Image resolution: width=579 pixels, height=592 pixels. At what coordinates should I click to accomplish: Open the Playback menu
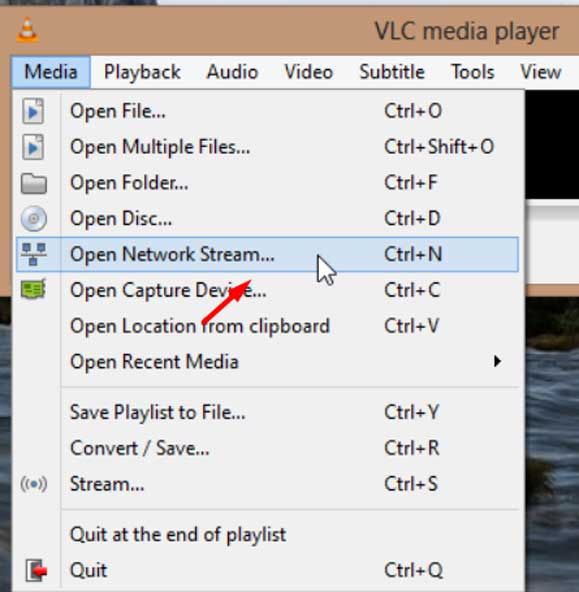coord(142,72)
